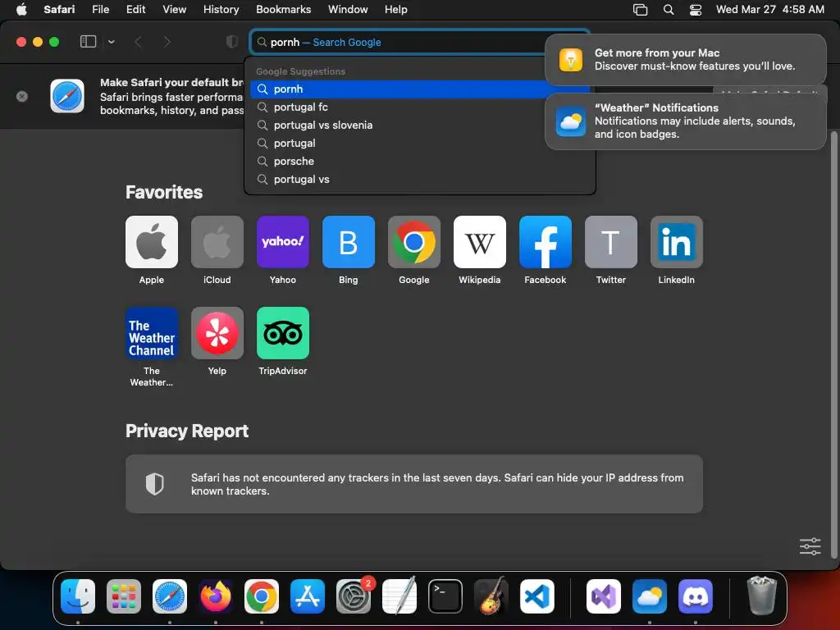Open the View menu
This screenshot has height=630, width=840.
tap(174, 9)
